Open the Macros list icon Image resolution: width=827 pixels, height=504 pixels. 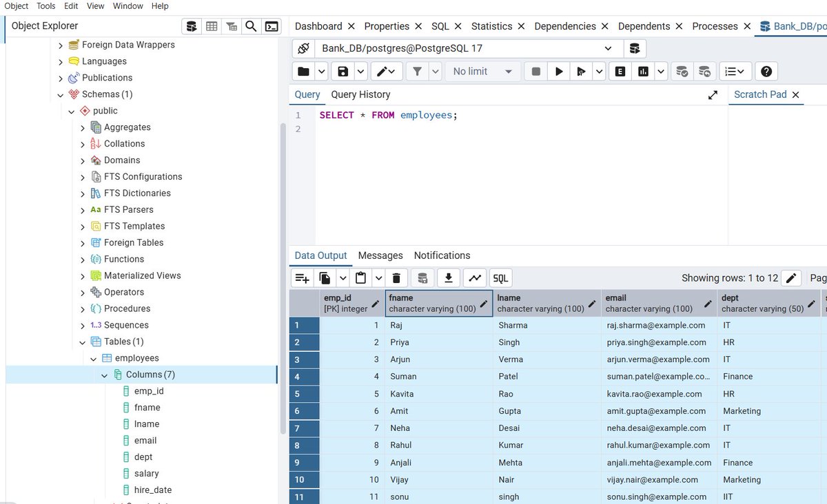(x=735, y=71)
